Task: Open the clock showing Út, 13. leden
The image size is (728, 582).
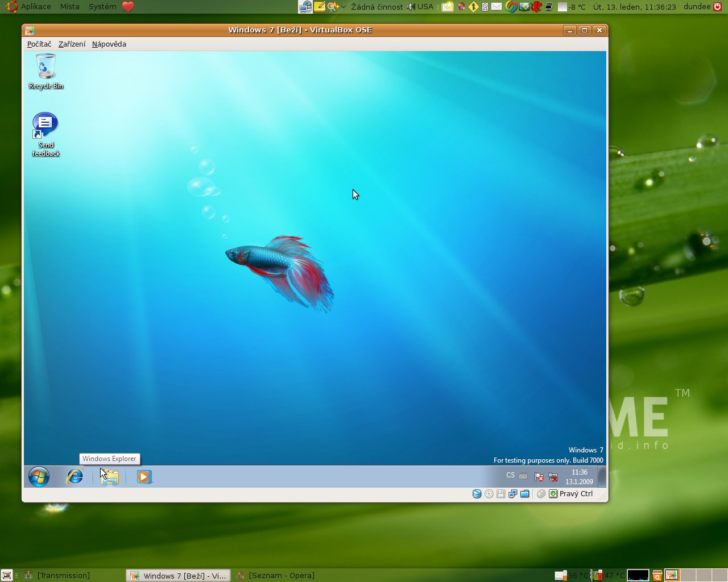Action: click(635, 7)
